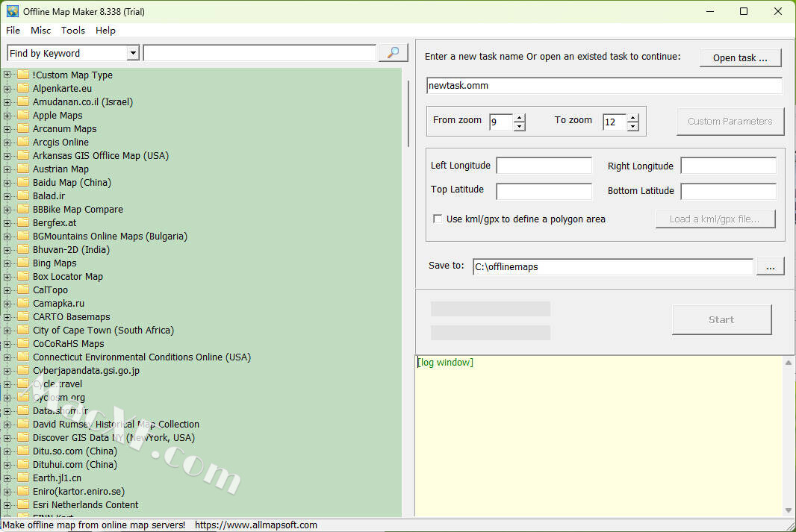This screenshot has height=532, width=796.
Task: Expand the Apple Maps tree node
Action: point(7,116)
